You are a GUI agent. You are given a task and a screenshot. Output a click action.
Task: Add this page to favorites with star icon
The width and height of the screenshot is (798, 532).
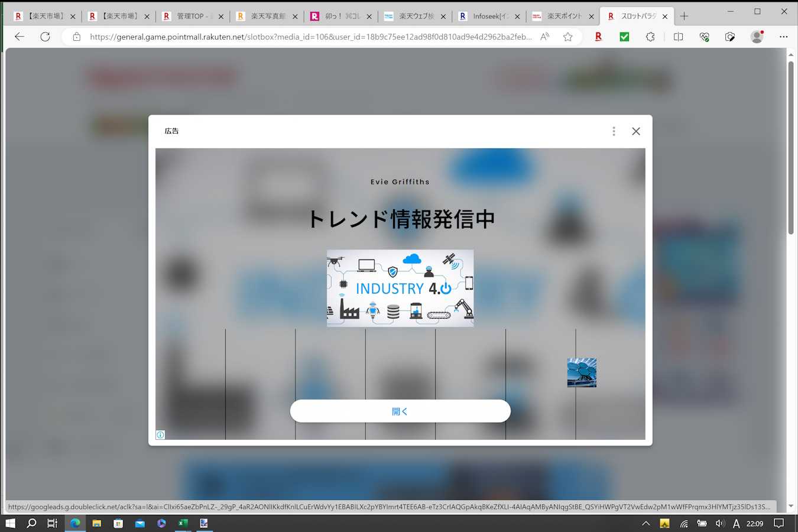click(567, 37)
